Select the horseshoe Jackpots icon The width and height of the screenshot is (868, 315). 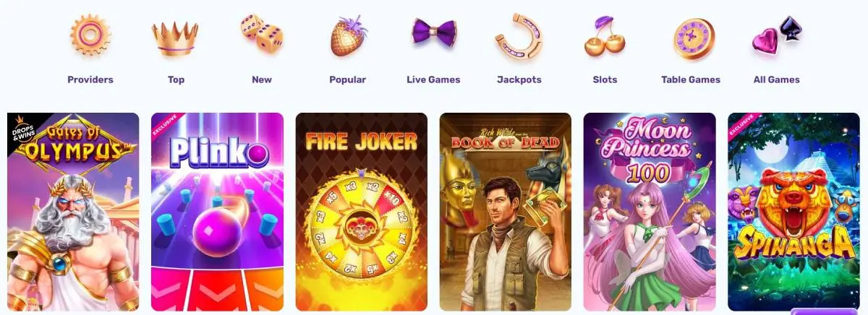[519, 37]
